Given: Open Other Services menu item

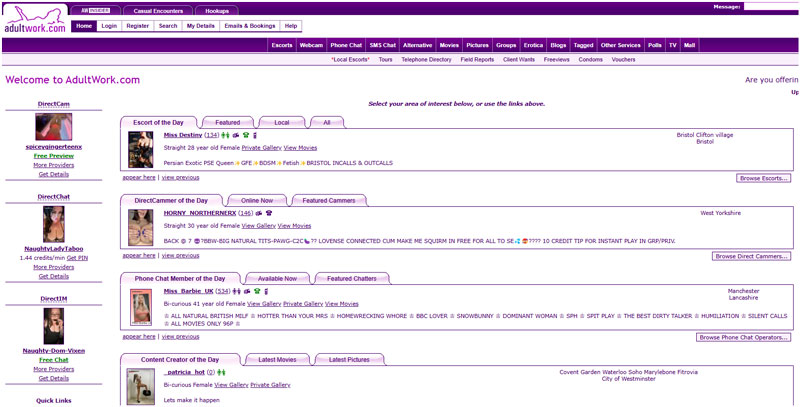Looking at the screenshot, I should pyautogui.click(x=621, y=45).
